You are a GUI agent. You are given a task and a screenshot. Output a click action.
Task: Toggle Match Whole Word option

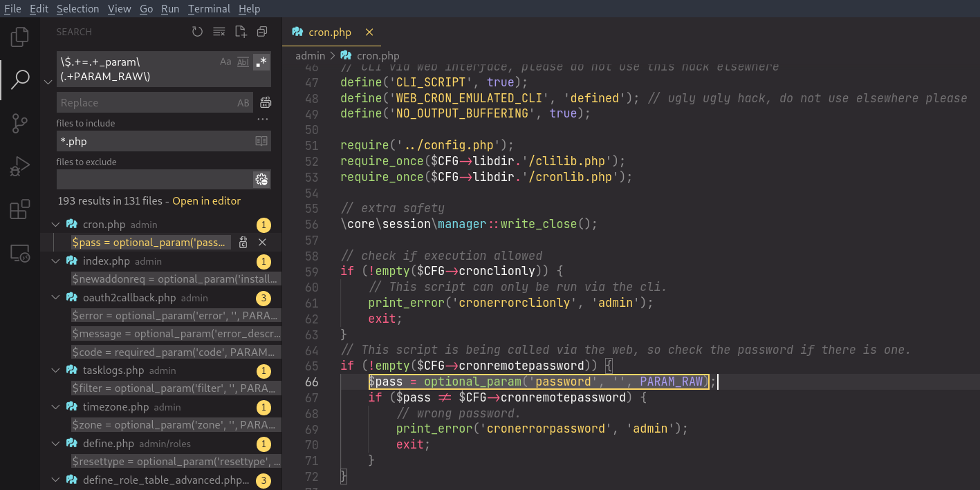coord(243,62)
